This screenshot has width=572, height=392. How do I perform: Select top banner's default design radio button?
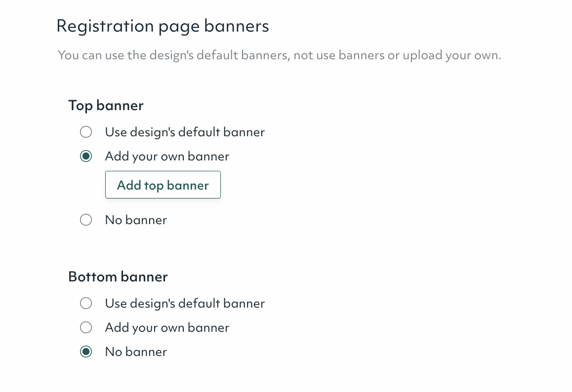click(x=86, y=132)
